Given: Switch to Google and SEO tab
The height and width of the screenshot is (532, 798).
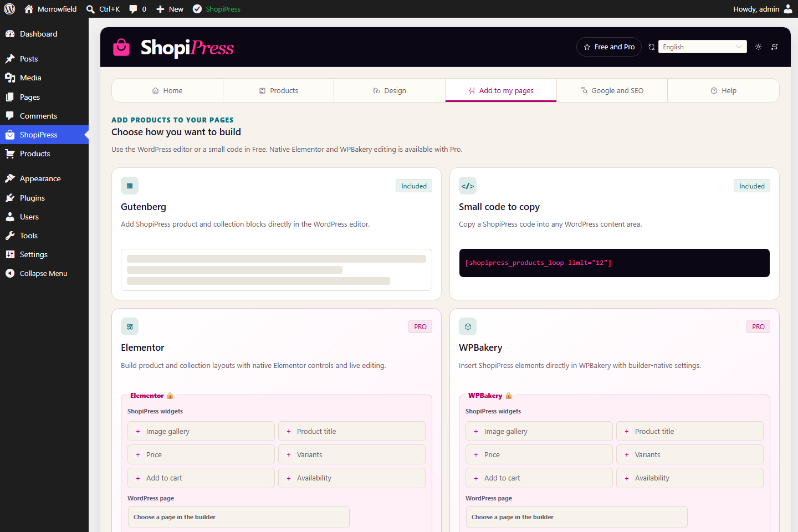Looking at the screenshot, I should (x=612, y=90).
